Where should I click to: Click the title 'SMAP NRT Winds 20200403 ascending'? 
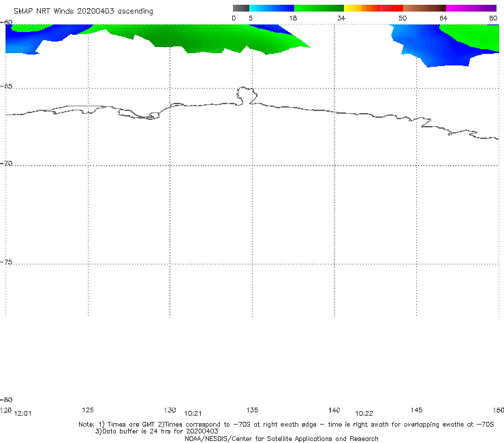(83, 12)
